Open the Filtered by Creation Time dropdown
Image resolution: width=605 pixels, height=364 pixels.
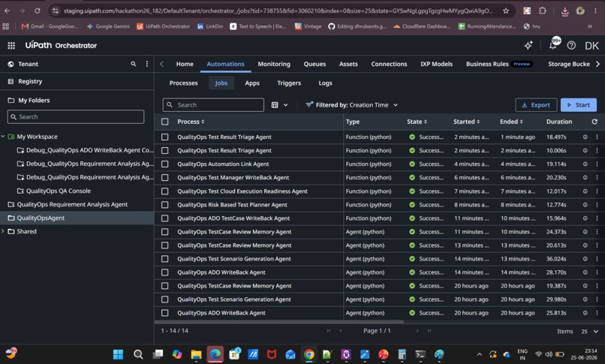351,105
